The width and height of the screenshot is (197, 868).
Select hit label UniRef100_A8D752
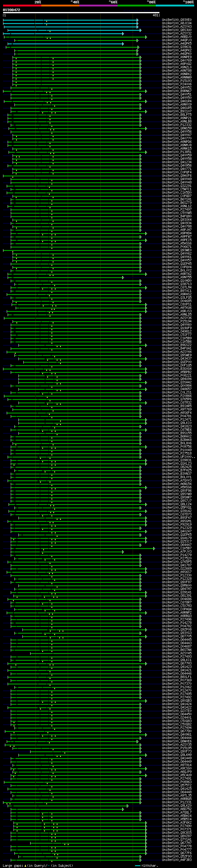(177, 809)
